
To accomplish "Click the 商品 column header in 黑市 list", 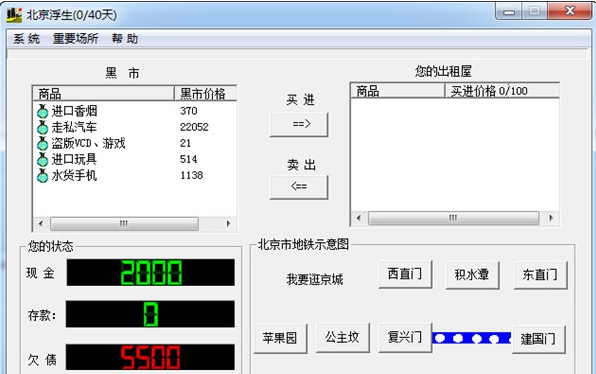I will click(103, 94).
